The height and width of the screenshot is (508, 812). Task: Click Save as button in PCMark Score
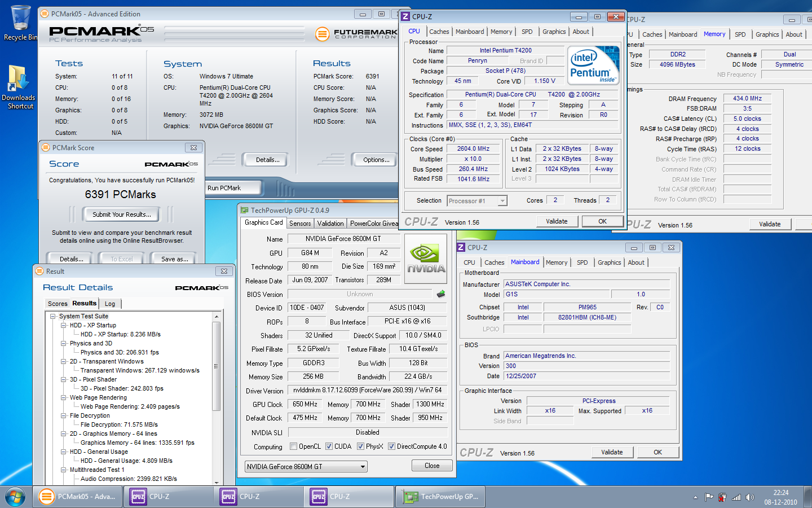pyautogui.click(x=174, y=259)
